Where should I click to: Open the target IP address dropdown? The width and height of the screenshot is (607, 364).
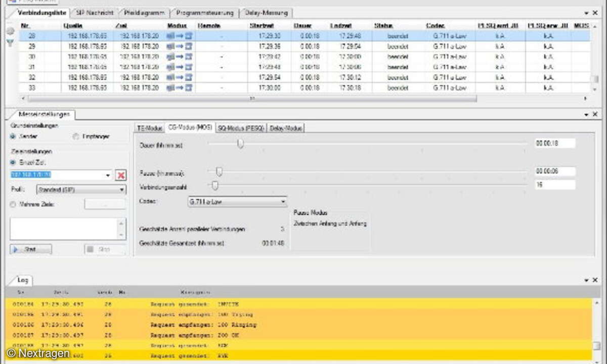tap(108, 175)
